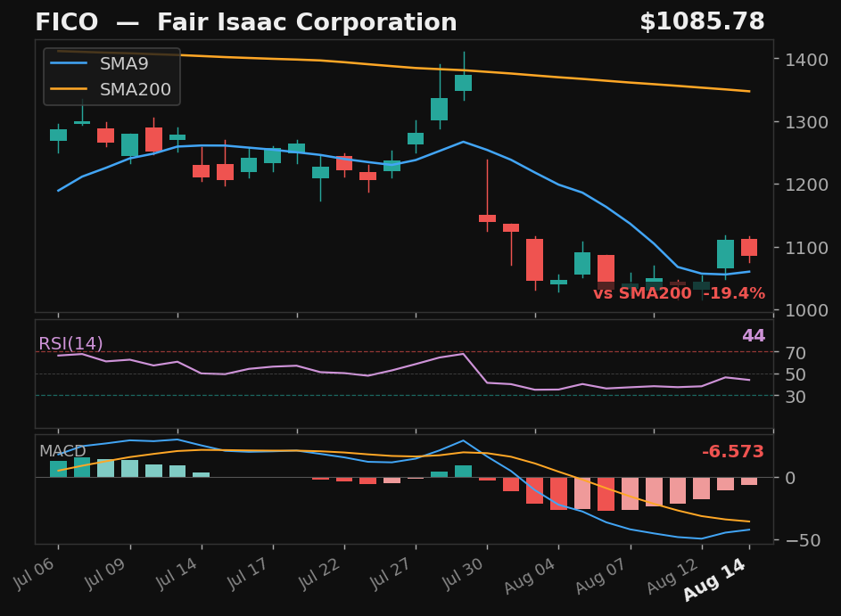Click the 1000 price axis label
This screenshot has width=841, height=616.
click(807, 310)
